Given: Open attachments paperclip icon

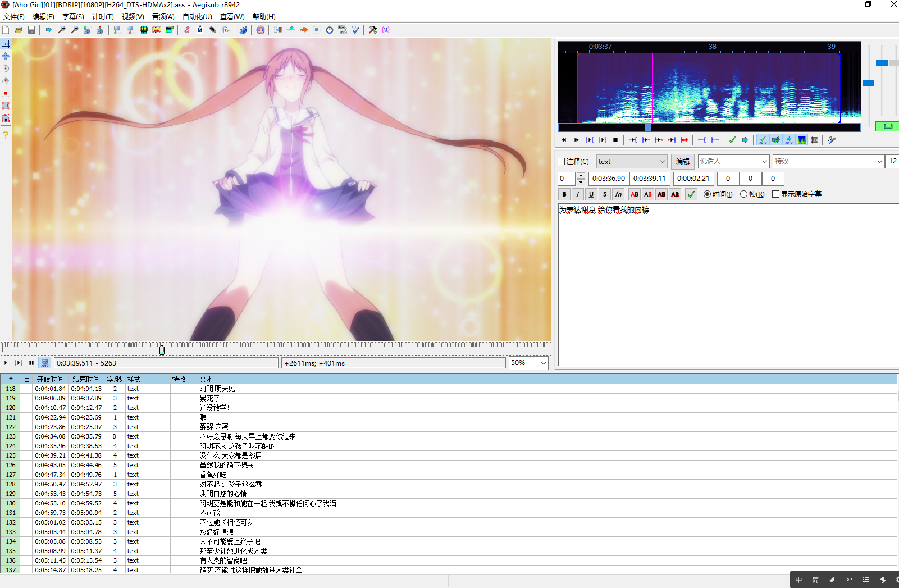Looking at the screenshot, I should coord(213,30).
